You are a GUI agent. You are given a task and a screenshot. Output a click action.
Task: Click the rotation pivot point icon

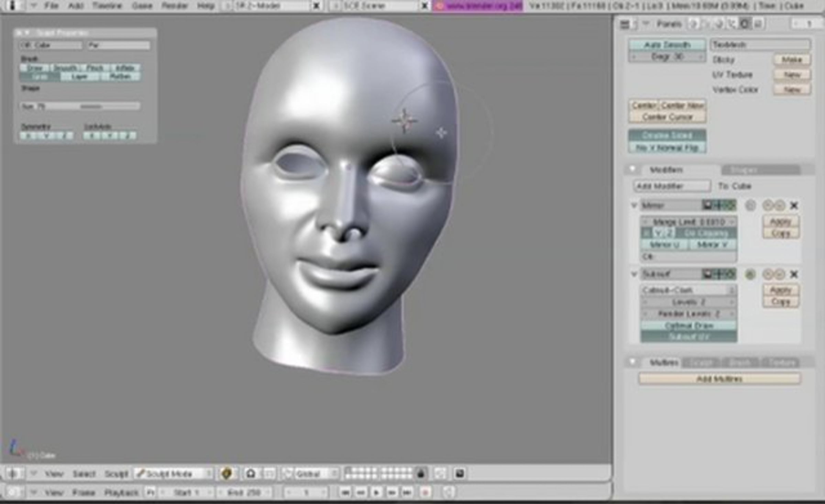(251, 474)
